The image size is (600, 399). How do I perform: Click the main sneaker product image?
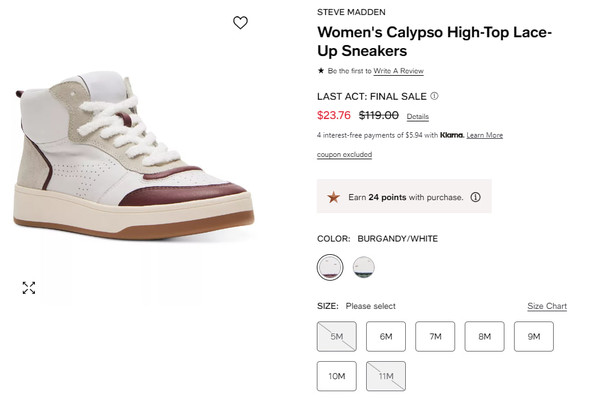134,155
